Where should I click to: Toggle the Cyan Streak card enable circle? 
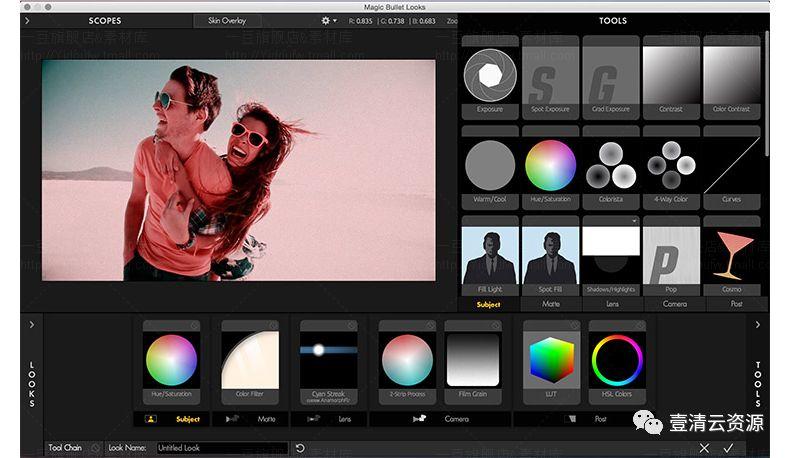[352, 326]
